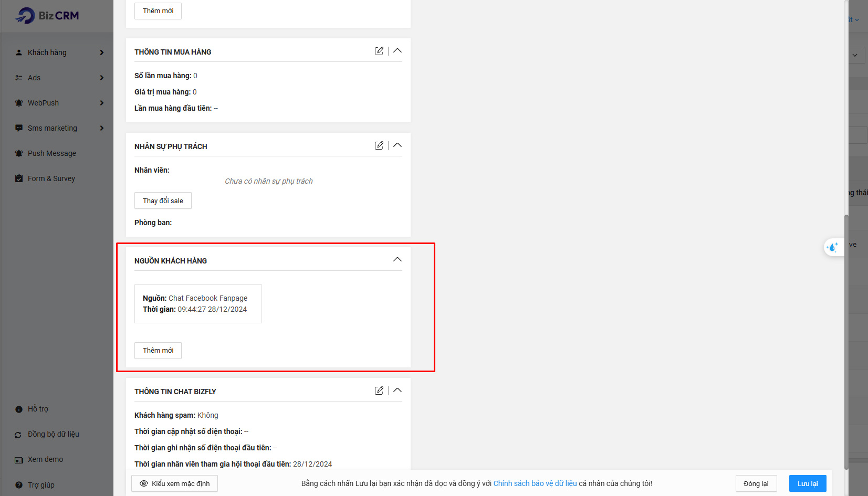Click Thêm mới under Nguồn khách hàng
Image resolution: width=868 pixels, height=496 pixels.
tap(158, 351)
